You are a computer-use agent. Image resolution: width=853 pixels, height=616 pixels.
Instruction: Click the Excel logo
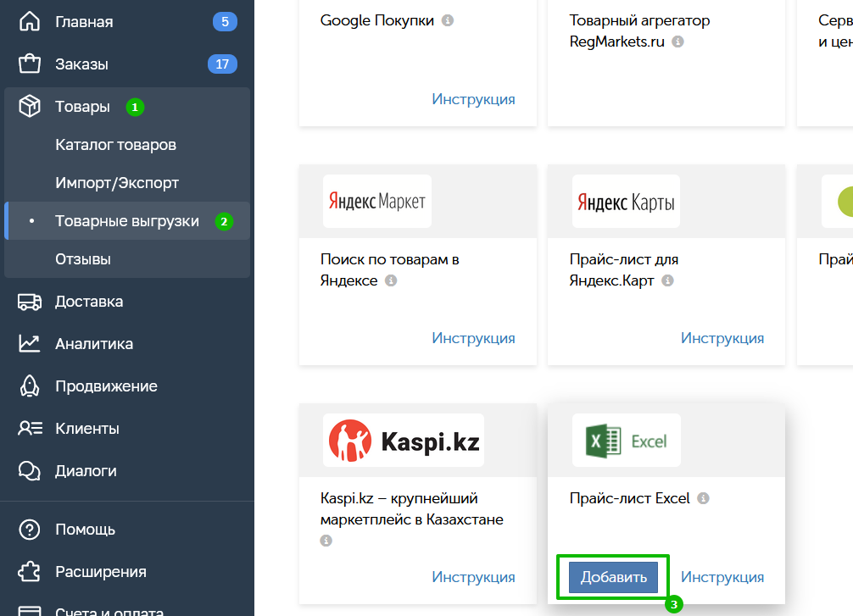click(x=626, y=441)
